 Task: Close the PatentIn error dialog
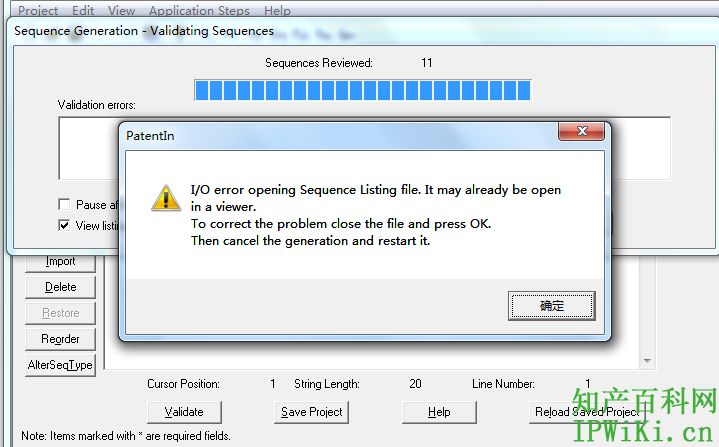(x=581, y=132)
